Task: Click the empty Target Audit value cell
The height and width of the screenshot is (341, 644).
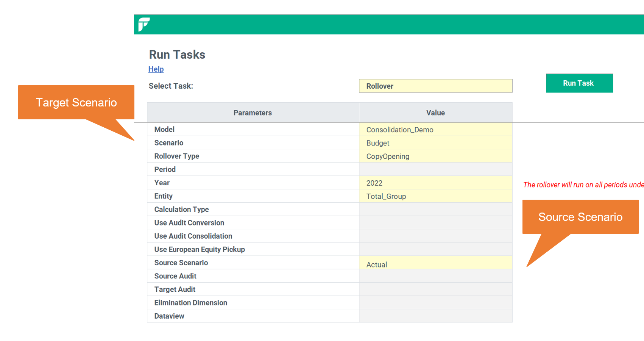Action: pos(435,289)
